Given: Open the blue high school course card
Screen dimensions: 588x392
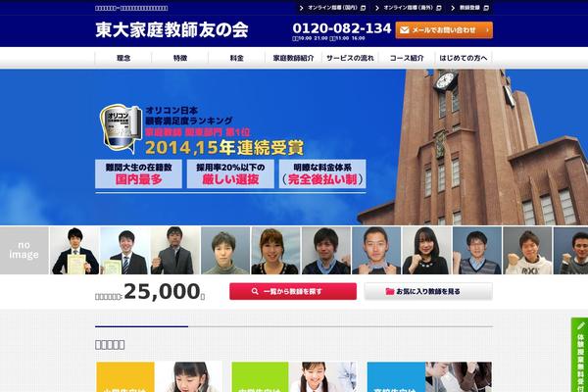Looking at the screenshot, I should click(x=429, y=376).
